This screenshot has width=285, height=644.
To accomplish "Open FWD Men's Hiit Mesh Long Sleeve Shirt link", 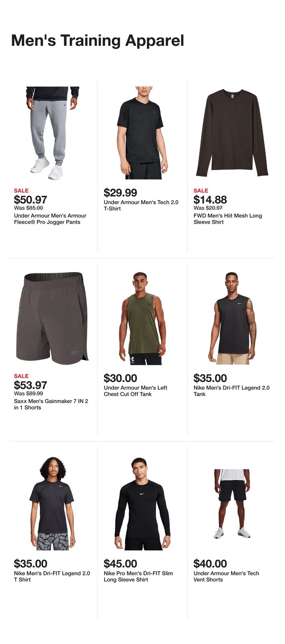I will pos(228,219).
